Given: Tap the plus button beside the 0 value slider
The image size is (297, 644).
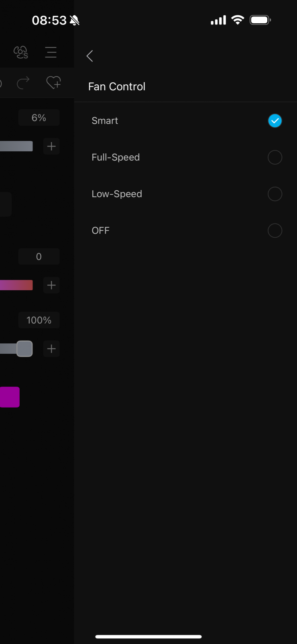Looking at the screenshot, I should coord(51,285).
